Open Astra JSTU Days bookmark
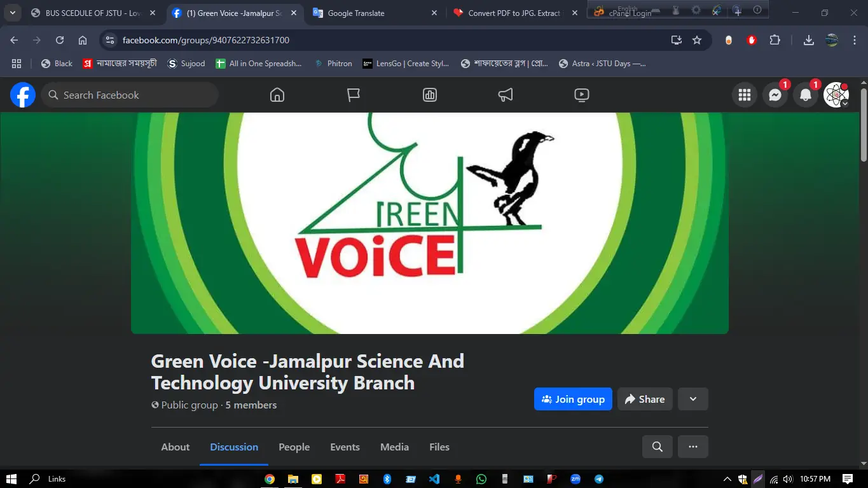The width and height of the screenshot is (868, 488). pyautogui.click(x=602, y=64)
